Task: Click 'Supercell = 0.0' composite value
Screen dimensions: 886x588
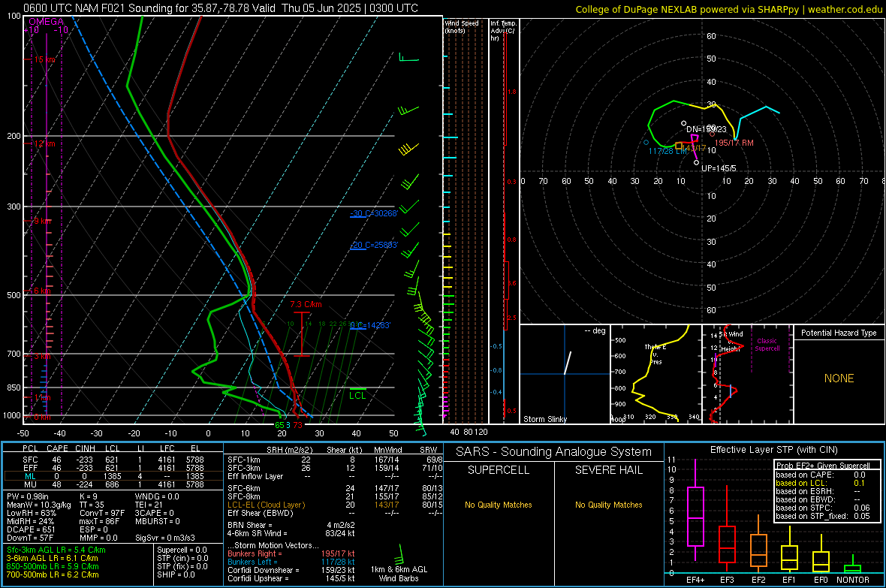Action: 182,550
